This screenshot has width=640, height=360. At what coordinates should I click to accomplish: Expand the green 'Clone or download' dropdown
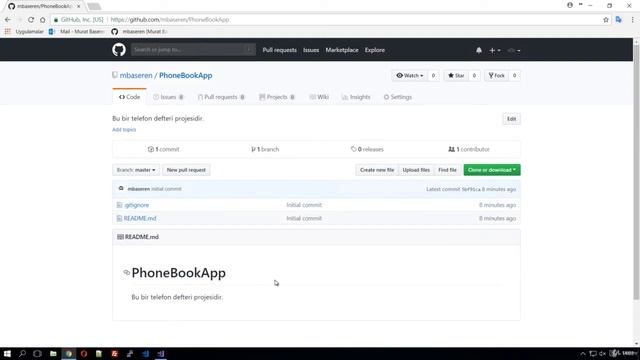coord(492,170)
